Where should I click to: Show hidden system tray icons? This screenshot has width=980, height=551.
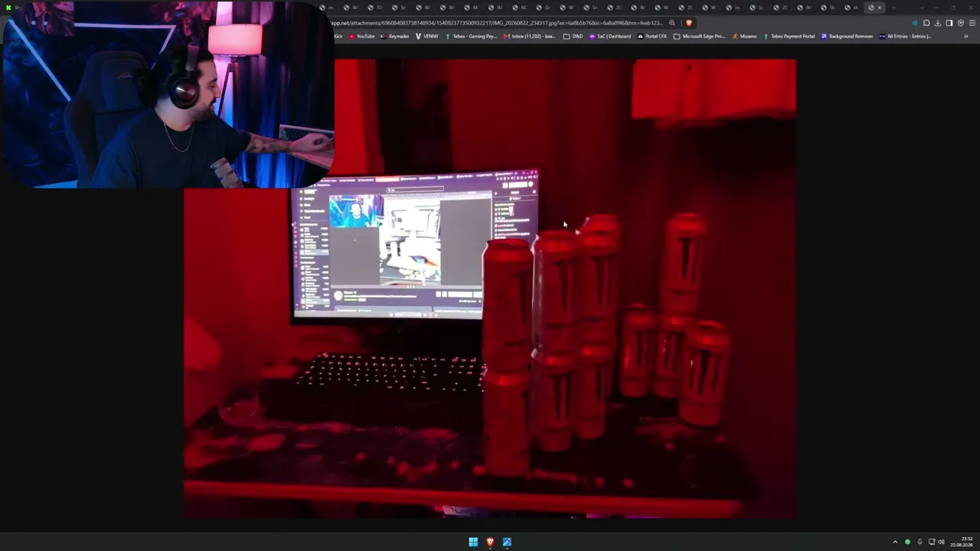coord(895,542)
